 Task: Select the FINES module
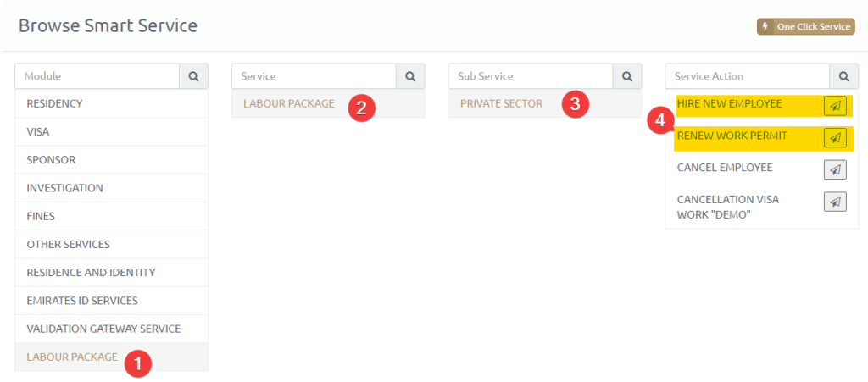tap(41, 216)
